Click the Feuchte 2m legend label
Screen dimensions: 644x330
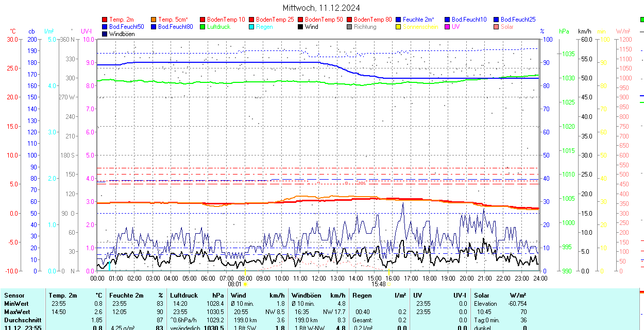418,20
